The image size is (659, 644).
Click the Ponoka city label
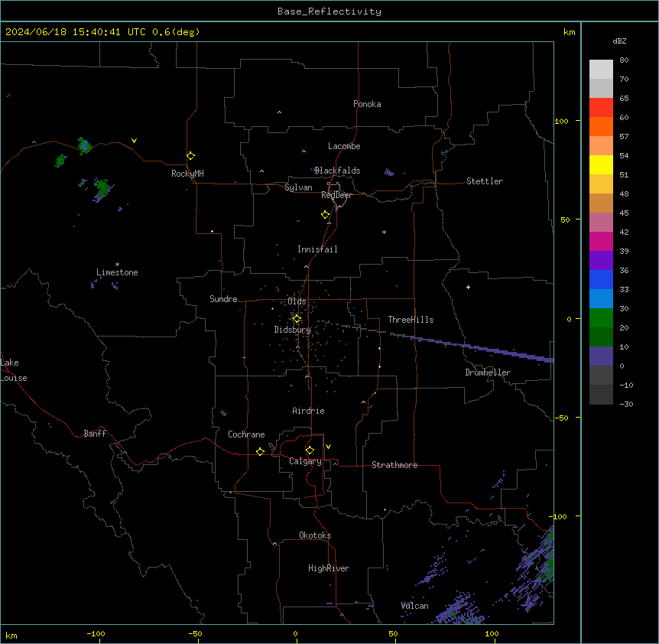[367, 104]
